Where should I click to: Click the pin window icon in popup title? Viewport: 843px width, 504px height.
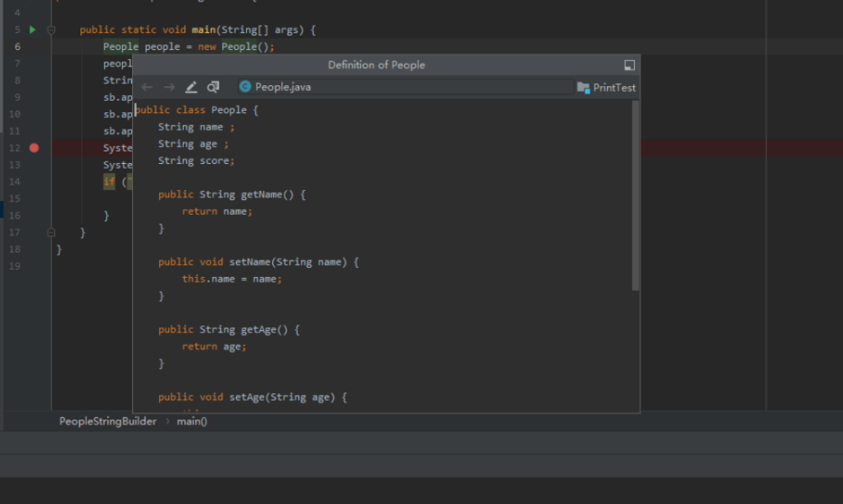coord(629,66)
